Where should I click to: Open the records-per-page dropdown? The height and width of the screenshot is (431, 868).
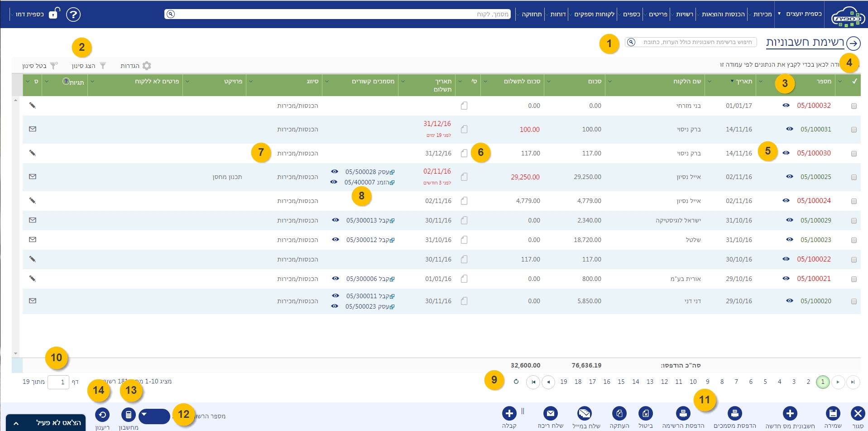pos(154,416)
